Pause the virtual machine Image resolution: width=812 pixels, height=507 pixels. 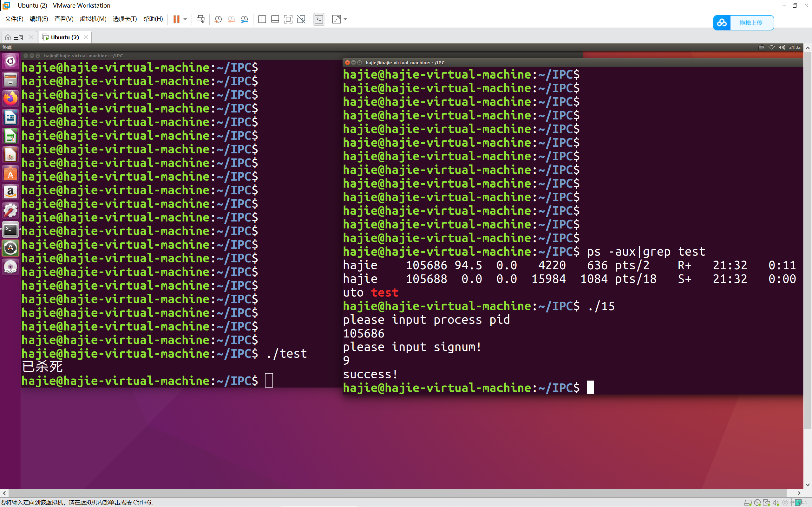(176, 19)
